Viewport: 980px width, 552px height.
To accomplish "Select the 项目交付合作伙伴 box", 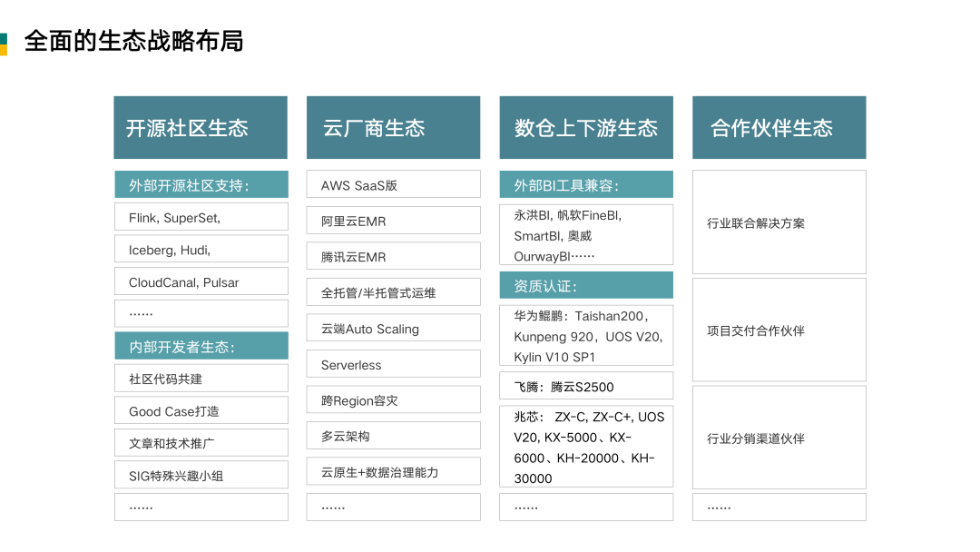I will pyautogui.click(x=779, y=330).
